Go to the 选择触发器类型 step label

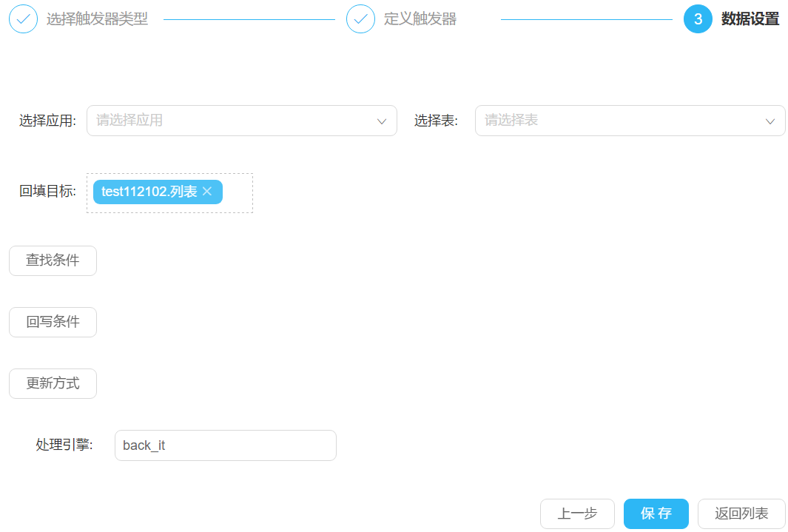[x=97, y=19]
